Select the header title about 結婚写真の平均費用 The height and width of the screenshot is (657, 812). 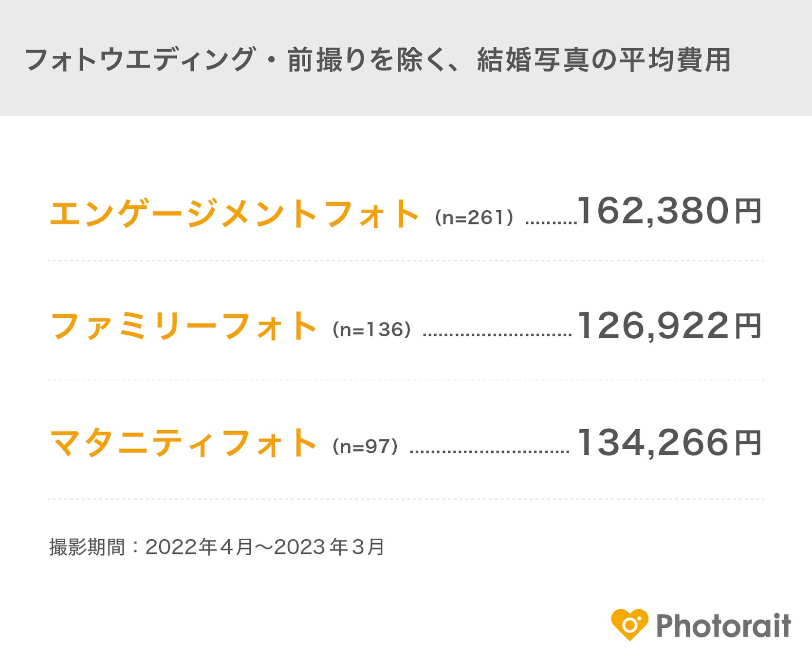[x=378, y=60]
